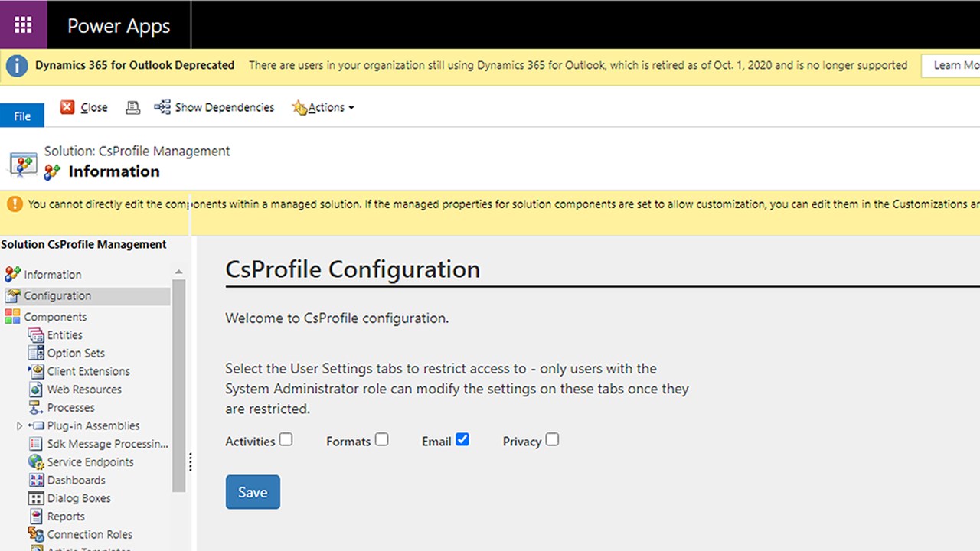Screen dimensions: 980x551
Task: Uncheck the Email checkbox
Action: point(462,439)
